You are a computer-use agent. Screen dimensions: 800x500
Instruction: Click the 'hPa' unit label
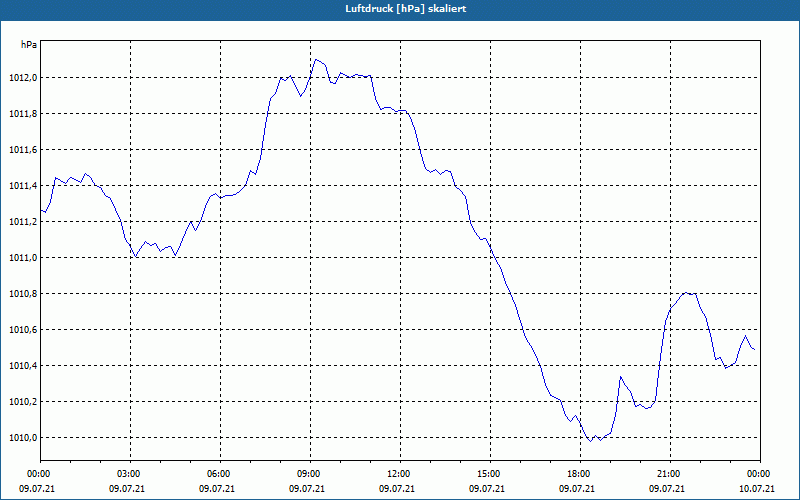[x=29, y=45]
